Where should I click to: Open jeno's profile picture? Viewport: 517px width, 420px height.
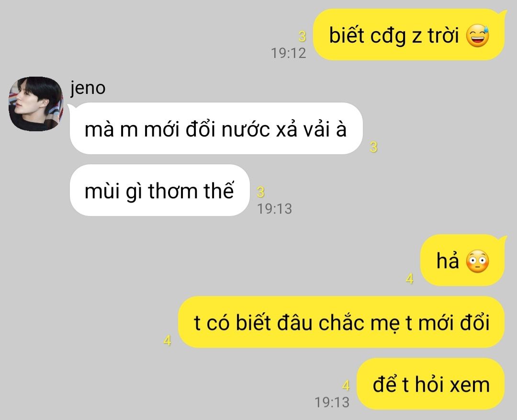35,104
